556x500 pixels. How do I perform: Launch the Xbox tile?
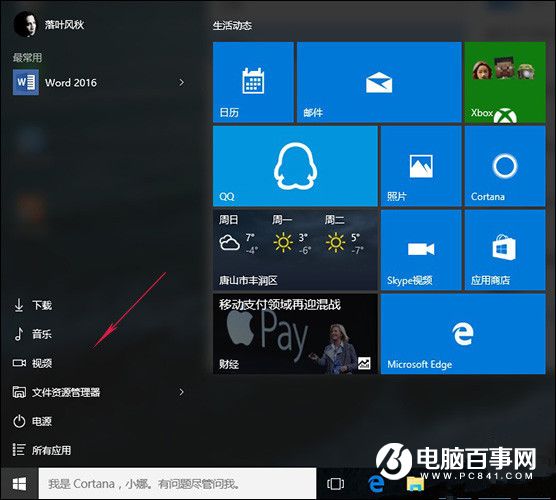pos(505,82)
